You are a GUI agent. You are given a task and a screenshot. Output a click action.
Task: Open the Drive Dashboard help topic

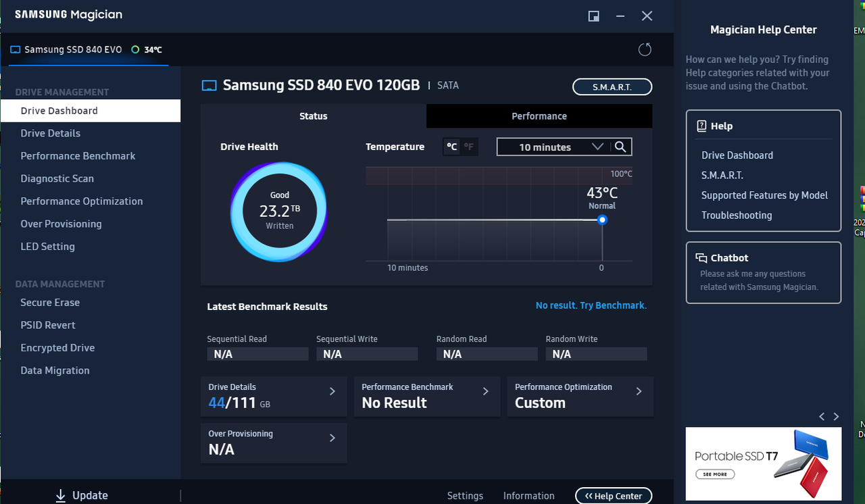click(x=737, y=155)
